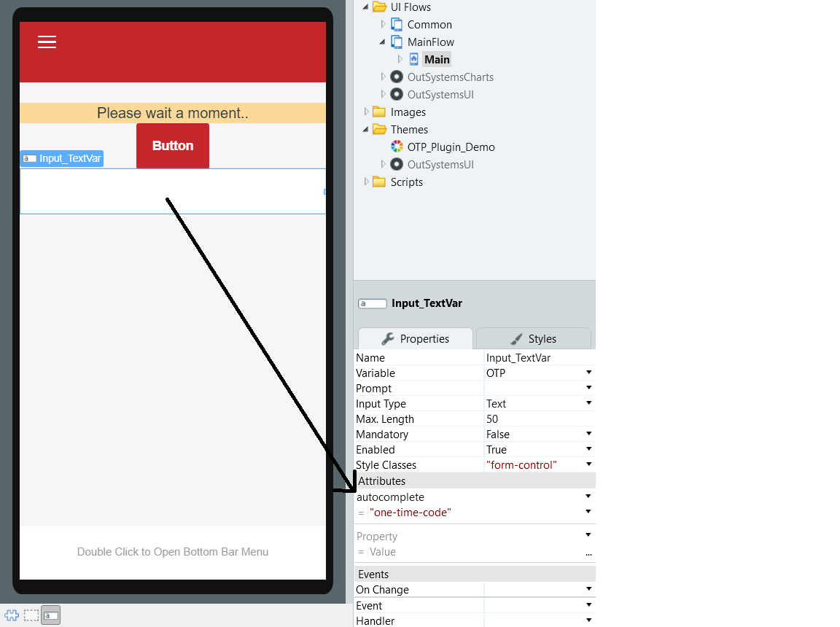
Task: Select the Input widget icon in bottom toolbar
Action: pyautogui.click(x=50, y=615)
